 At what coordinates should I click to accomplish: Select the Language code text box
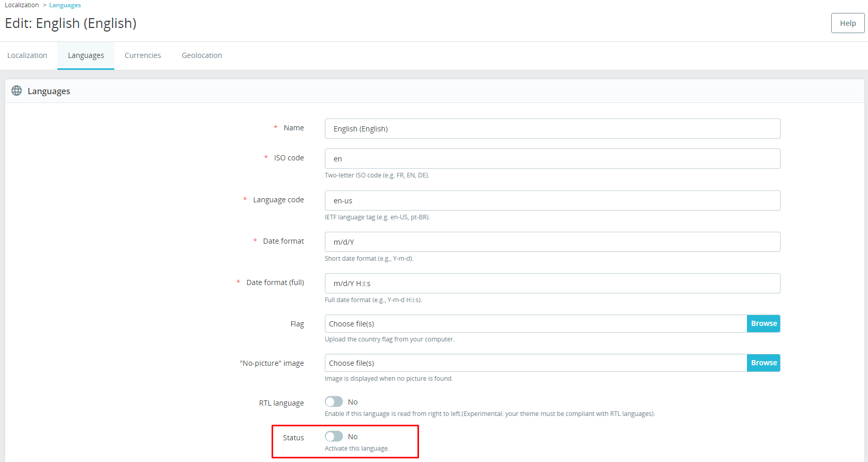(x=552, y=201)
